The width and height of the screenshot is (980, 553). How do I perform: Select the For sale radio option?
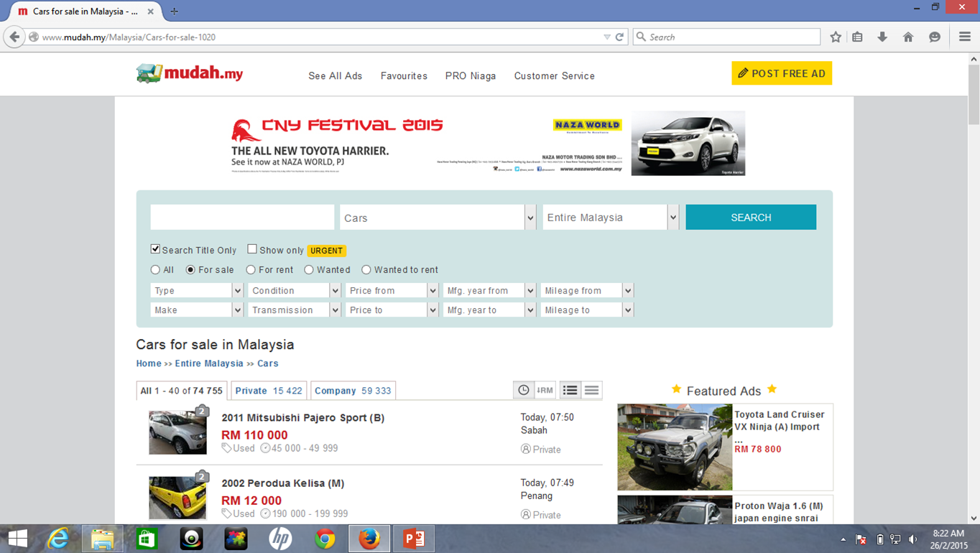click(x=190, y=270)
